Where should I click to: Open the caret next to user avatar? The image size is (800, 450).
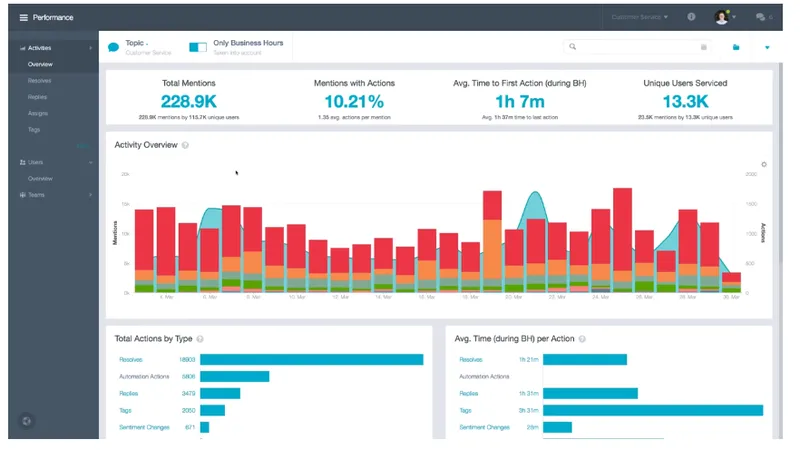(734, 17)
